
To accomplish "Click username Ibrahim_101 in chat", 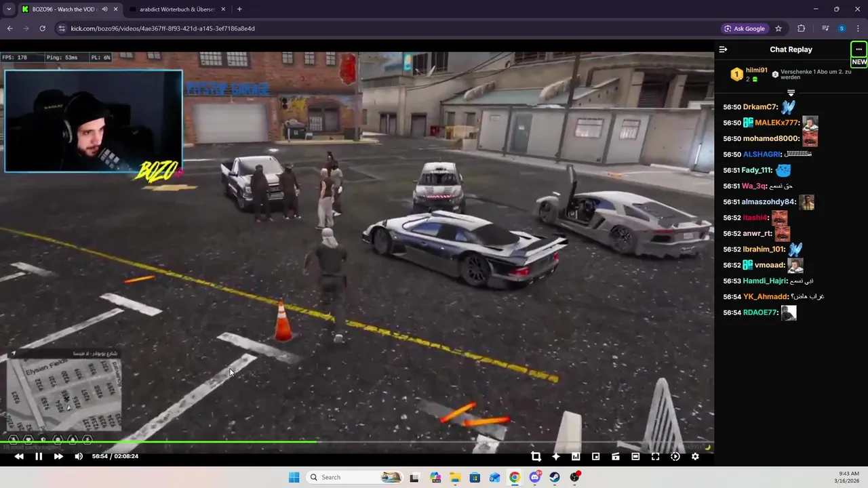I will (x=764, y=249).
